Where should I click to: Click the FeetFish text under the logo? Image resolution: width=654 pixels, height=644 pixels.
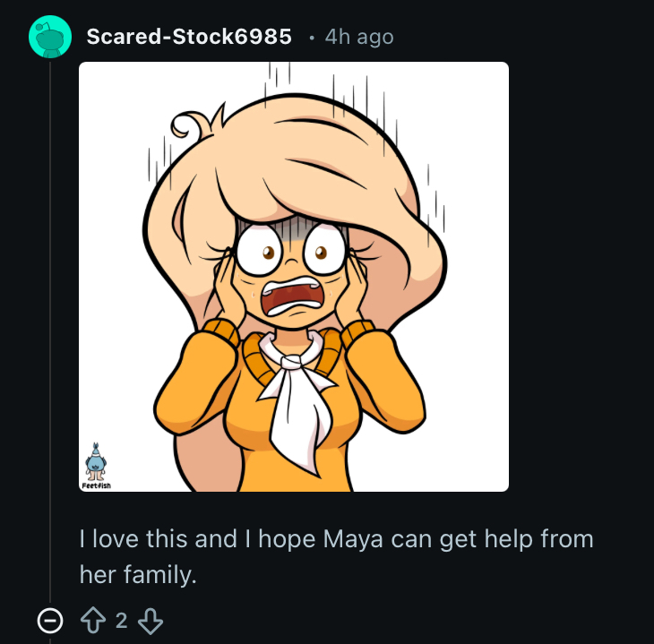click(97, 485)
